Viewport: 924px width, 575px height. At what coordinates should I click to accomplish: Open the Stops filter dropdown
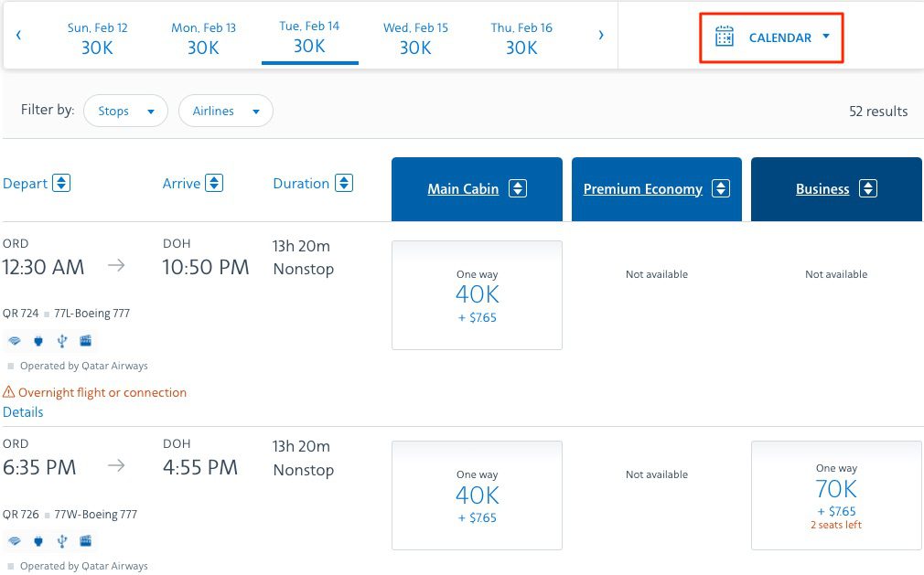[125, 110]
